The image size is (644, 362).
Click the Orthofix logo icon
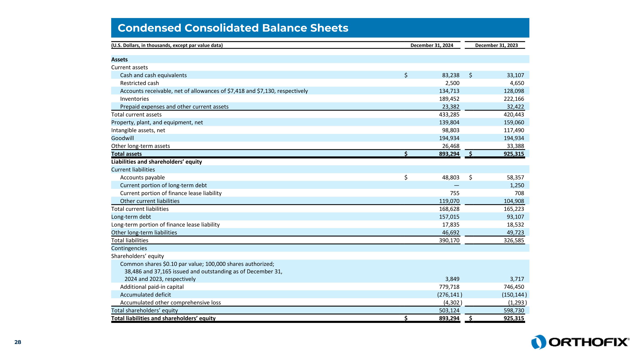click(x=539, y=342)
